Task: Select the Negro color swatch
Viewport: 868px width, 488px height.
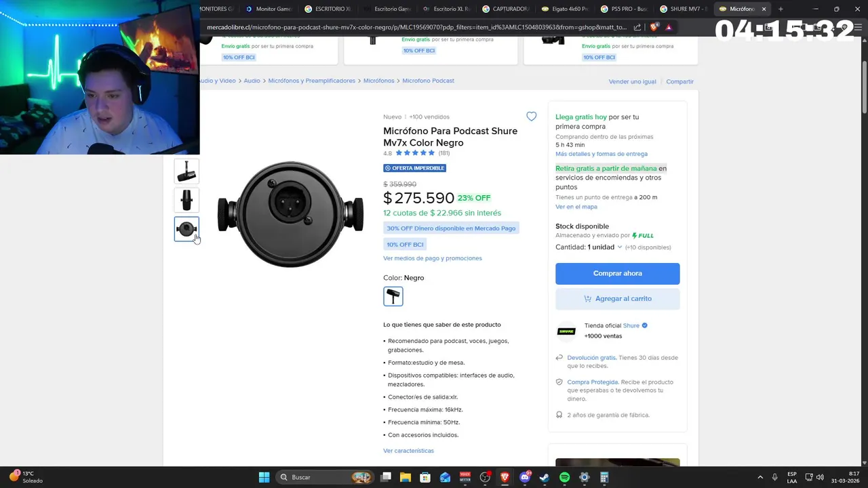Action: [x=393, y=296]
